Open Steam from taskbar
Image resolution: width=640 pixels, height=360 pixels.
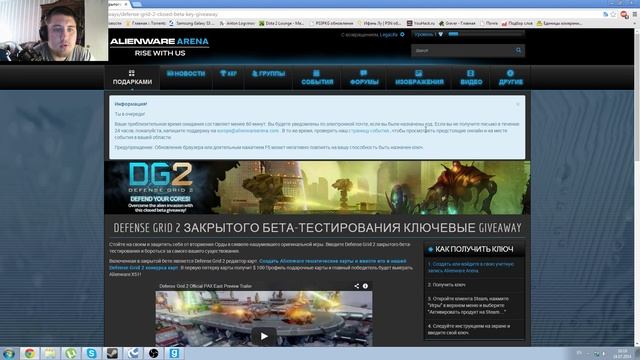pyautogui.click(x=112, y=353)
